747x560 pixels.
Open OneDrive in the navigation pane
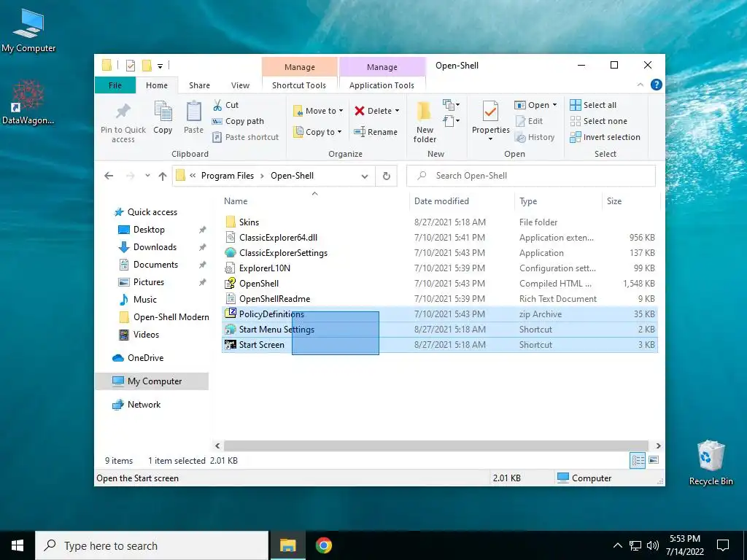pyautogui.click(x=145, y=357)
